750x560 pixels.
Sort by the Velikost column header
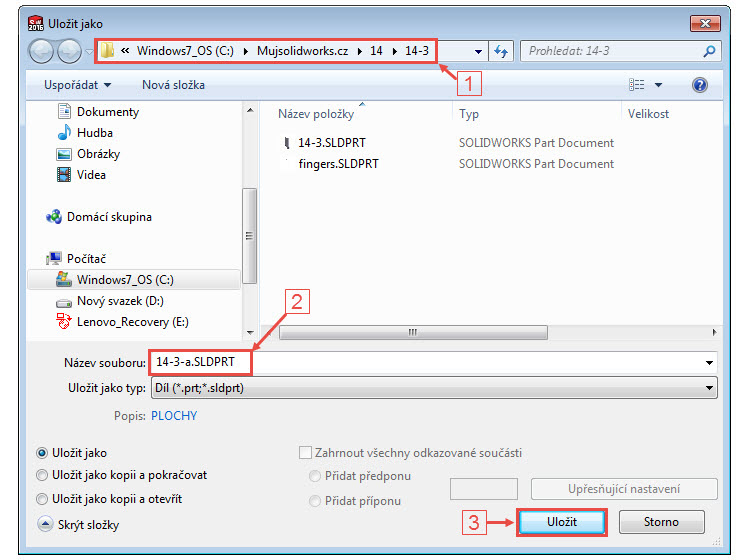coord(648,114)
